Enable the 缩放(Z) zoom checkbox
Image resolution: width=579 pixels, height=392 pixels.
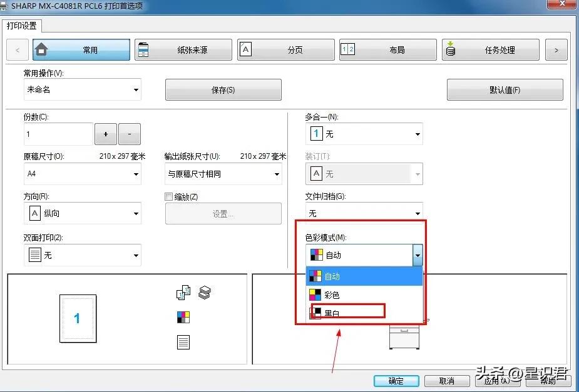click(x=168, y=196)
